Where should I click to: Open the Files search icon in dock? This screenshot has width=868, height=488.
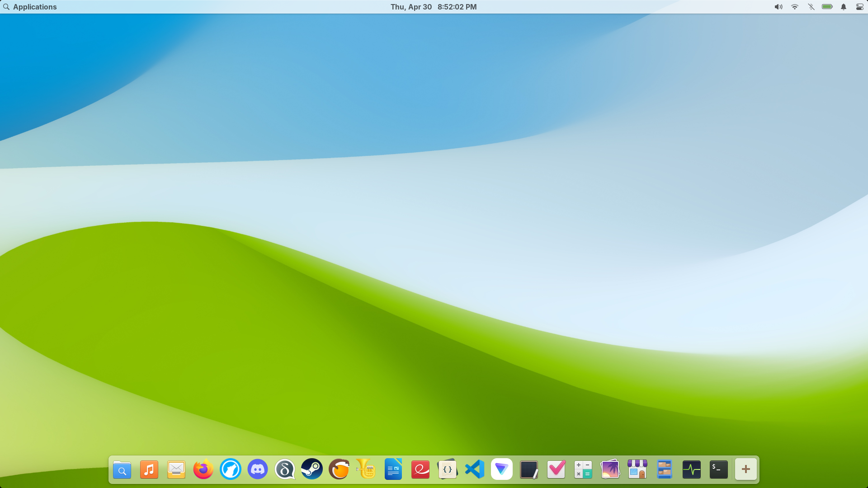[x=122, y=469]
